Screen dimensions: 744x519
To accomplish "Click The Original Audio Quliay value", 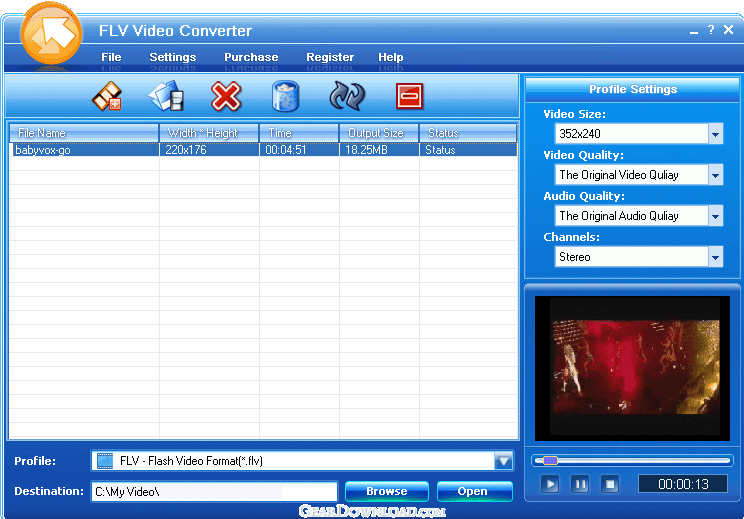I will (619, 216).
